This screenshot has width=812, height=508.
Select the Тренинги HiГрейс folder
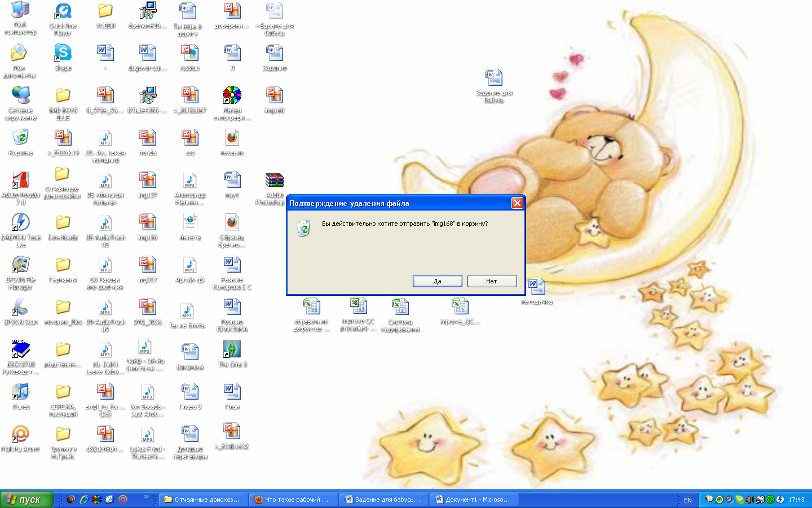63,443
